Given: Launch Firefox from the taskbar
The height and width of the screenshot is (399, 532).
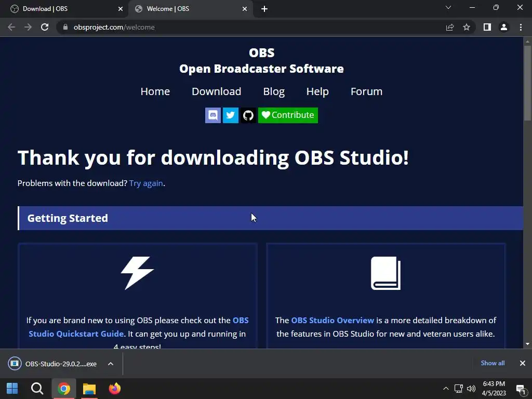Looking at the screenshot, I should (115, 389).
